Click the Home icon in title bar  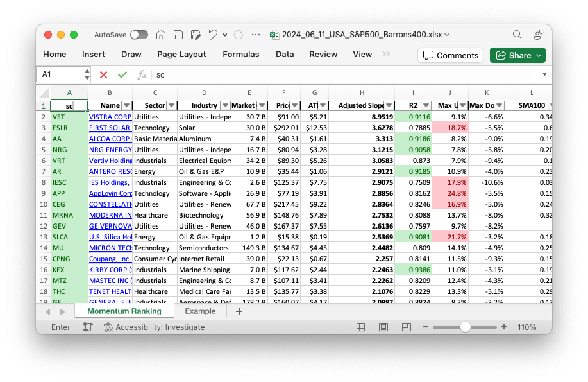161,35
